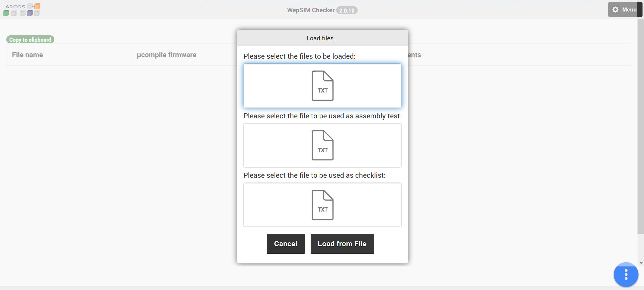The image size is (644, 290).
Task: Click TXT icon for assembly test file
Action: (322, 145)
